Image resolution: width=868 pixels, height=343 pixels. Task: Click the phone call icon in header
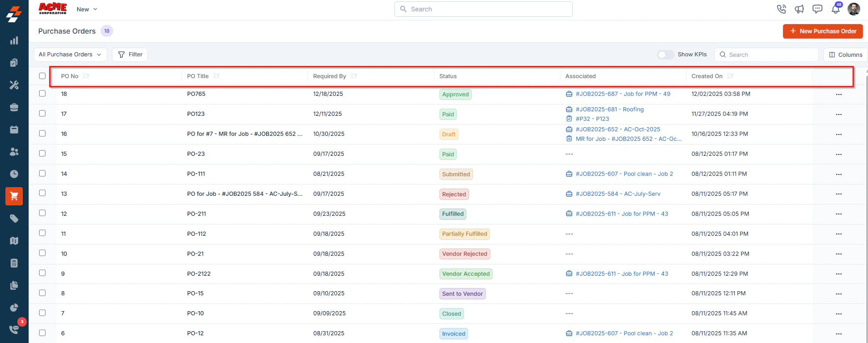(x=782, y=9)
